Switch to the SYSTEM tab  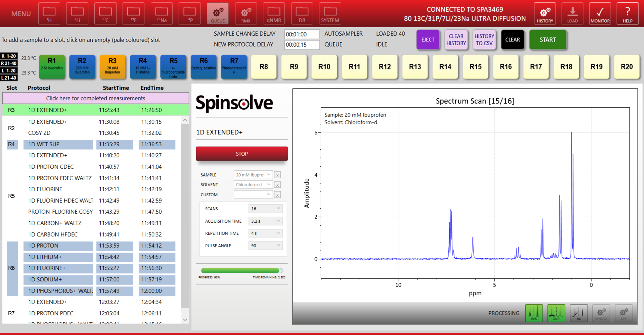[x=330, y=13]
